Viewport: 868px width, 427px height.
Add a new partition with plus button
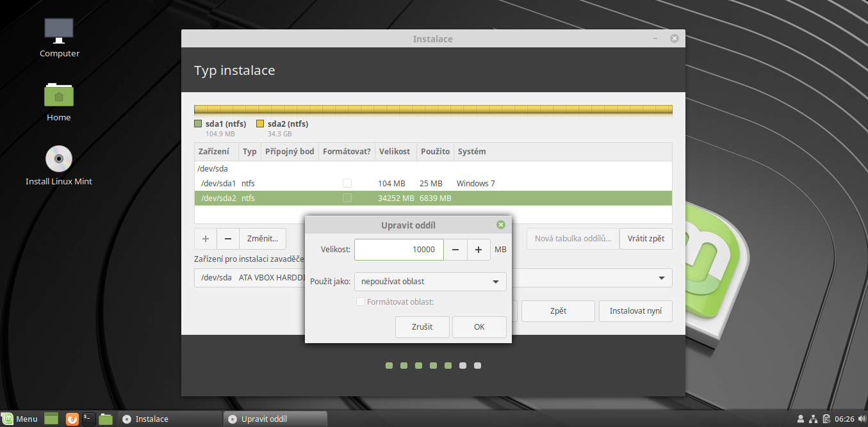[x=206, y=239]
